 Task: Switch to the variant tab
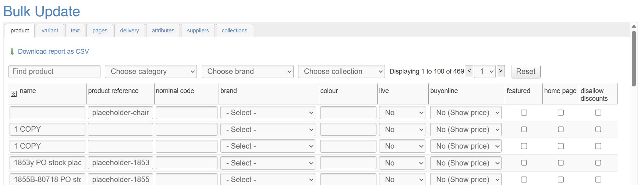tap(50, 31)
